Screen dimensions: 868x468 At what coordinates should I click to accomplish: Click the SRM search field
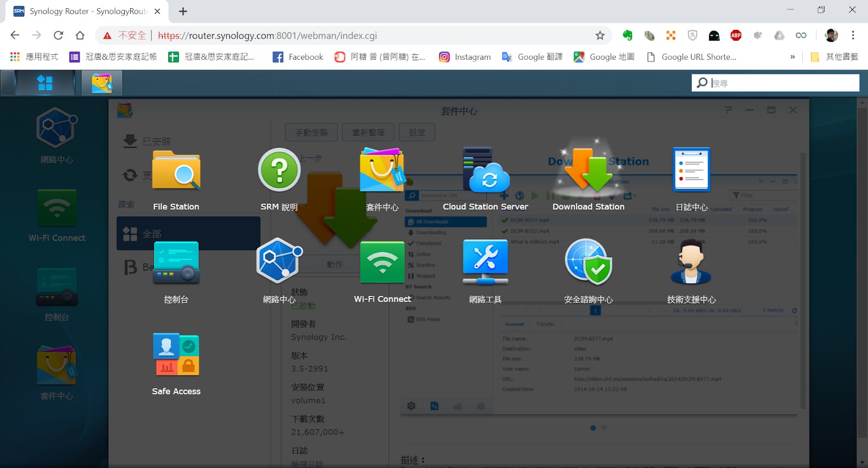[775, 83]
